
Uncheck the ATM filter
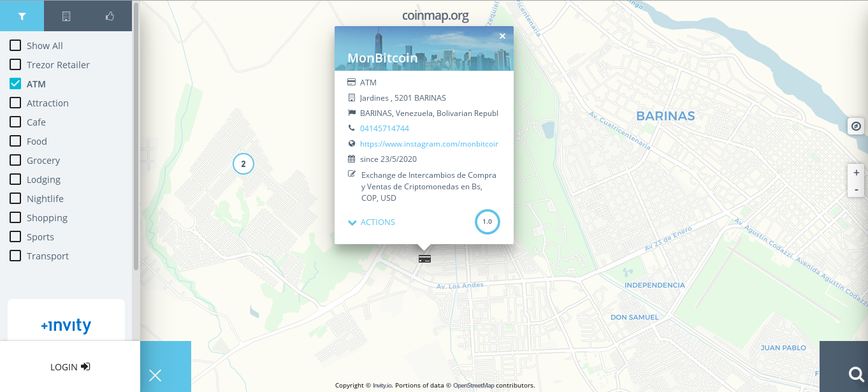tap(15, 83)
